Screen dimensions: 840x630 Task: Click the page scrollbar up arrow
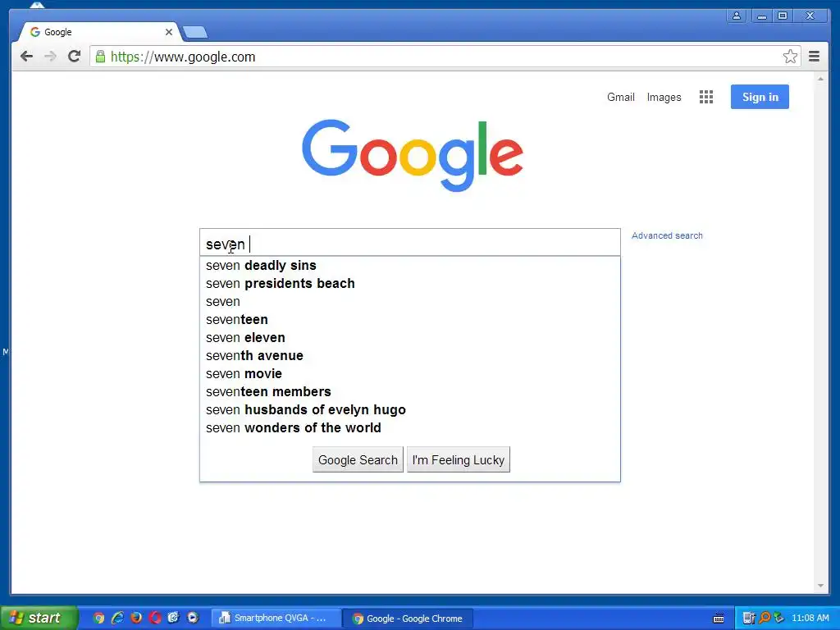820,80
